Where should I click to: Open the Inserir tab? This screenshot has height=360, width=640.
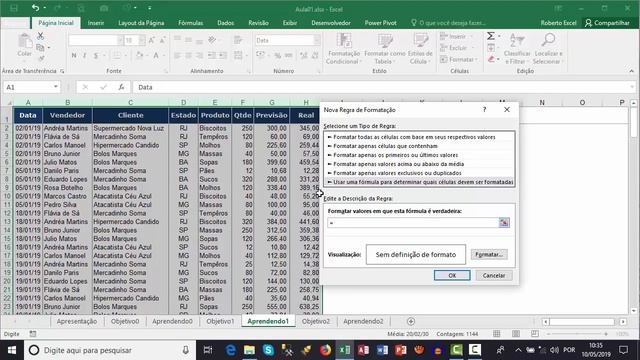(x=96, y=23)
